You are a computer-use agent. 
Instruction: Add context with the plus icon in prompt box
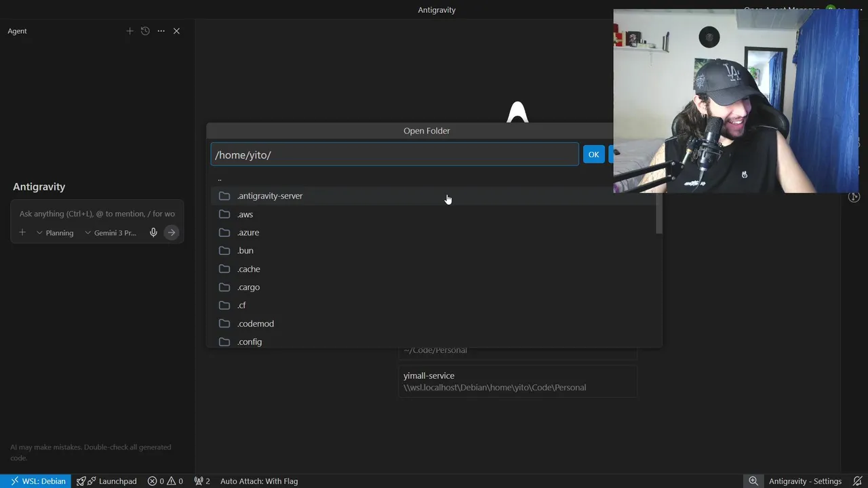[22, 232]
